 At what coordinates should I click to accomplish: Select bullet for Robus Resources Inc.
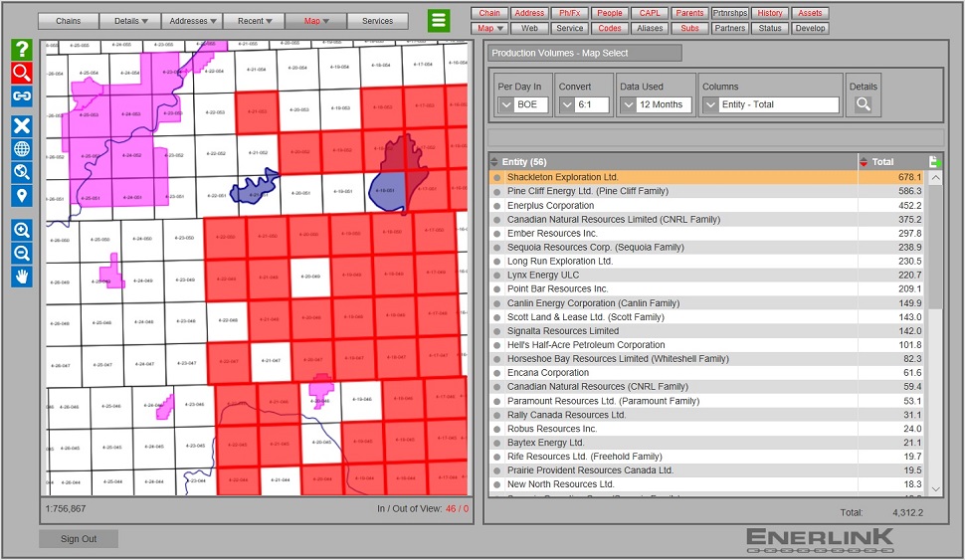click(x=496, y=430)
